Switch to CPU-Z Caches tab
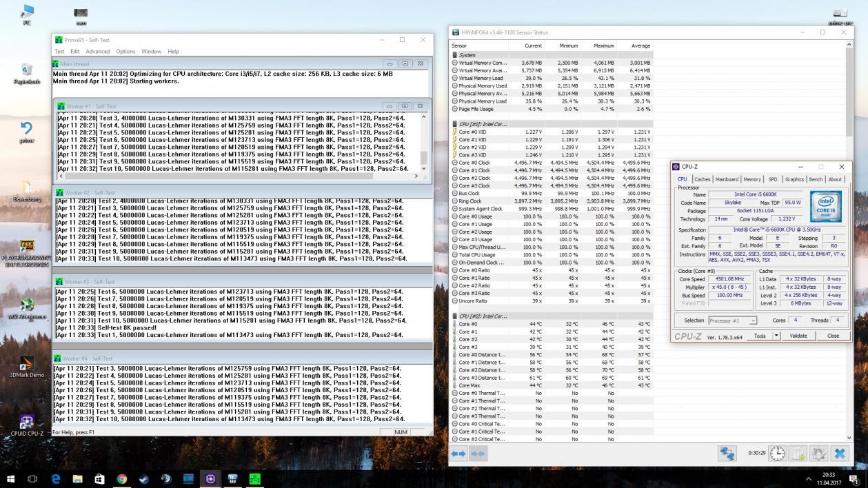 point(702,179)
